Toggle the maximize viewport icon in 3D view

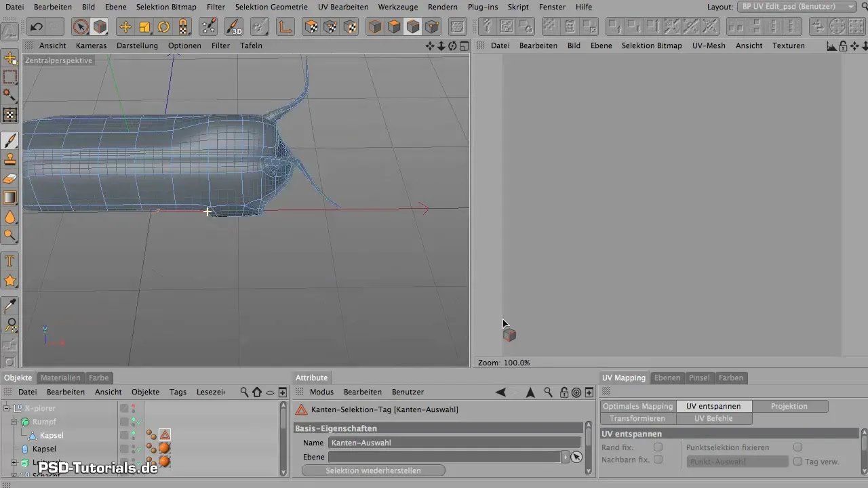click(x=464, y=46)
